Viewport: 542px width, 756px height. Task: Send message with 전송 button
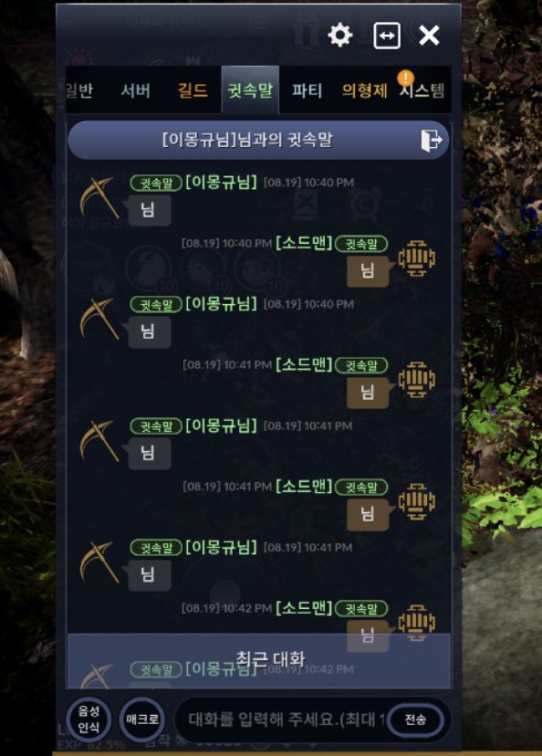tap(415, 719)
